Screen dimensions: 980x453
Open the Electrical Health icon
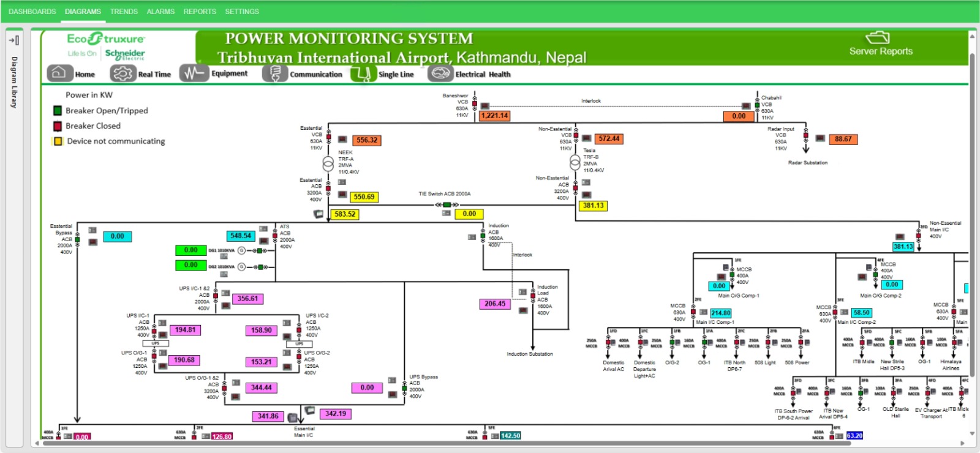pos(440,73)
